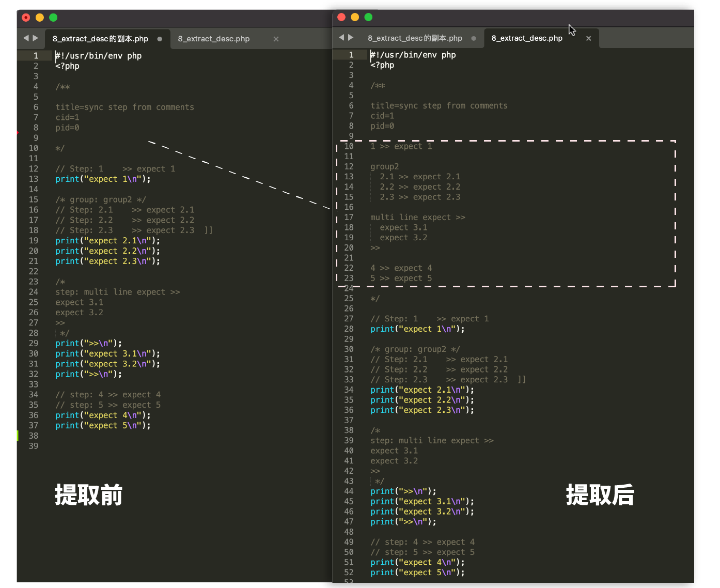Click unsaved dot on left window's 副本.php tab
This screenshot has width=720, height=588.
[160, 39]
